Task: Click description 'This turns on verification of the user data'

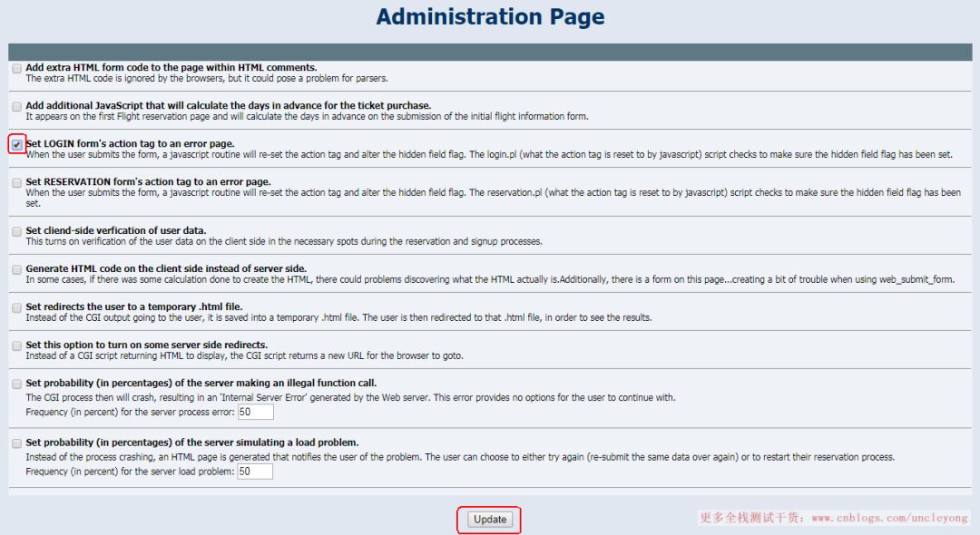Action: pos(284,241)
